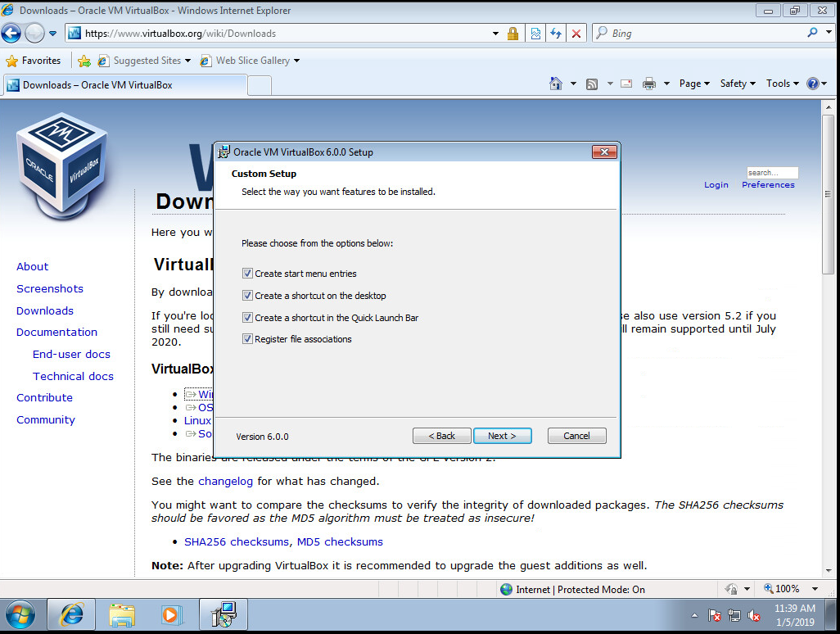Expand the Print dropdown arrow

(x=667, y=84)
